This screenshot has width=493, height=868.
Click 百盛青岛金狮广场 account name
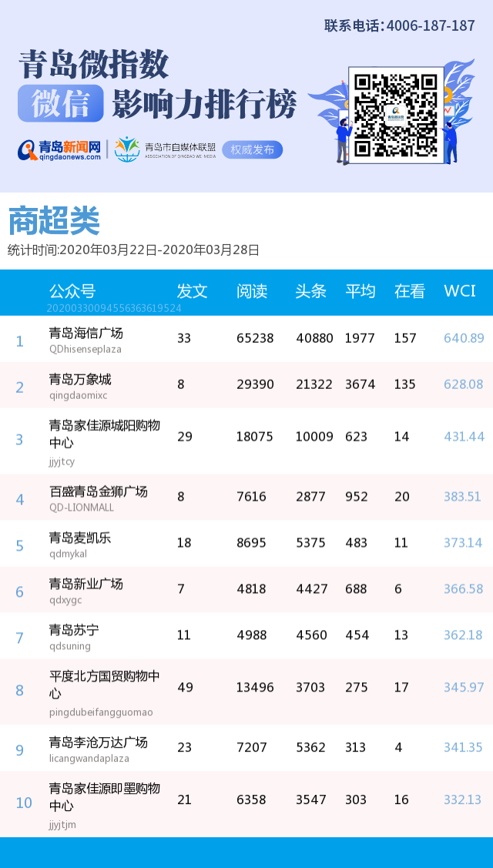pyautogui.click(x=98, y=491)
